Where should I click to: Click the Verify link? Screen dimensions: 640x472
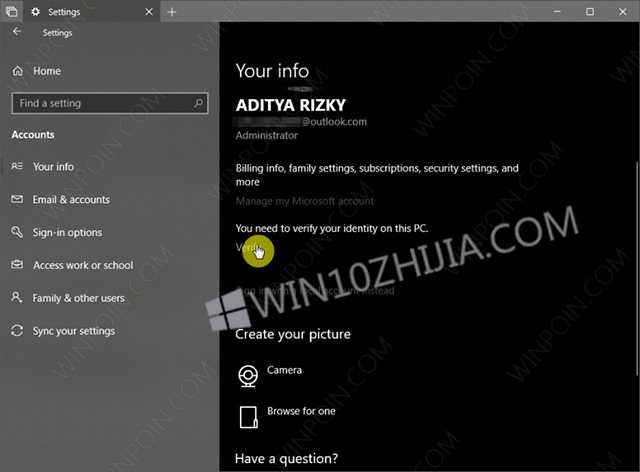(246, 247)
